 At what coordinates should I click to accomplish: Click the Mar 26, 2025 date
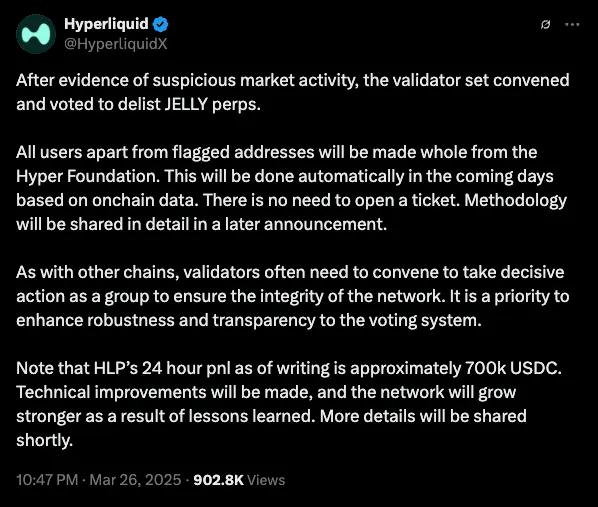135,480
